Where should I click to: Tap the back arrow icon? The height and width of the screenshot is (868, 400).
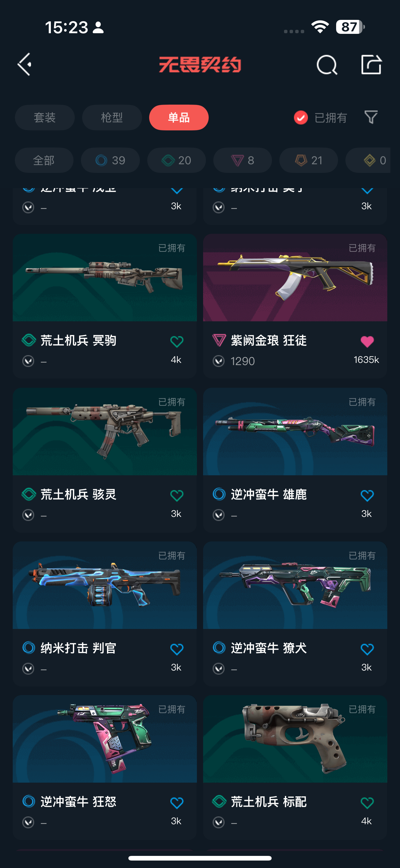click(x=24, y=64)
